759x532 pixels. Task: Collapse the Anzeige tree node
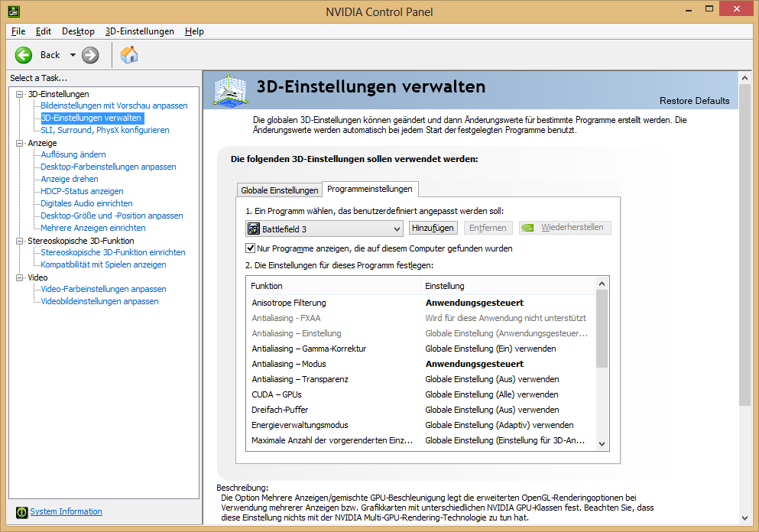pos(19,143)
